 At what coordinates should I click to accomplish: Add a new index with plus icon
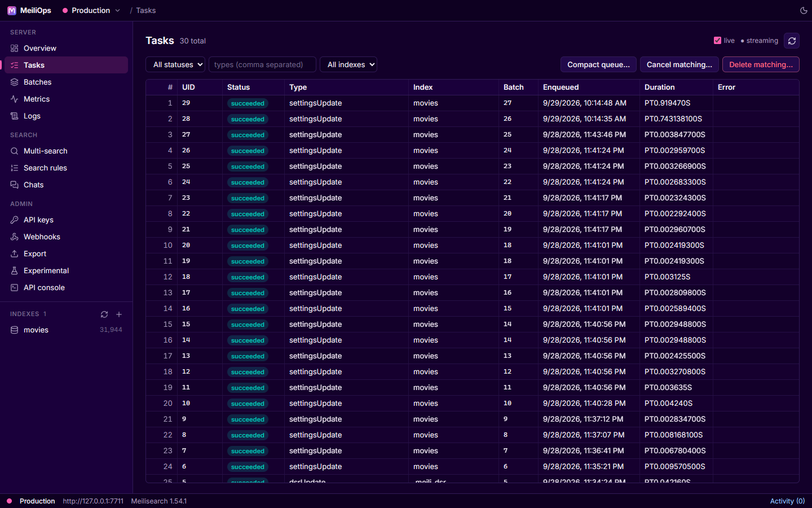click(x=119, y=314)
